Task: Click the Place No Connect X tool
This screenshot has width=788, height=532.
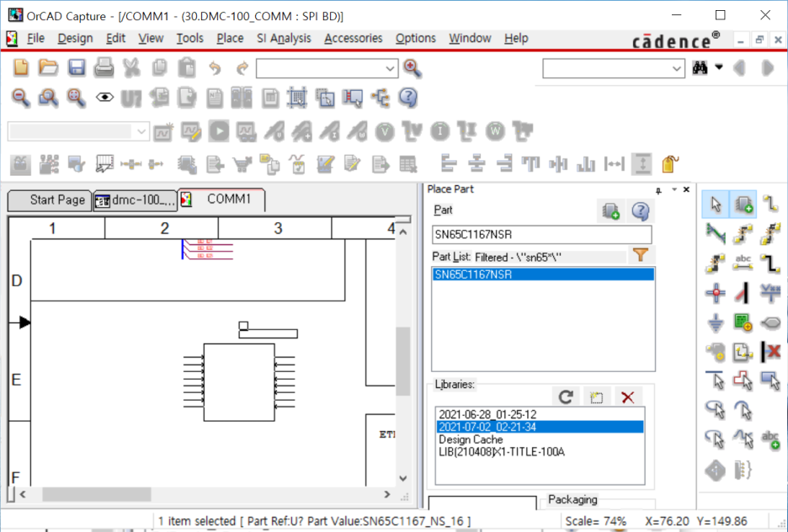Action: coord(770,351)
